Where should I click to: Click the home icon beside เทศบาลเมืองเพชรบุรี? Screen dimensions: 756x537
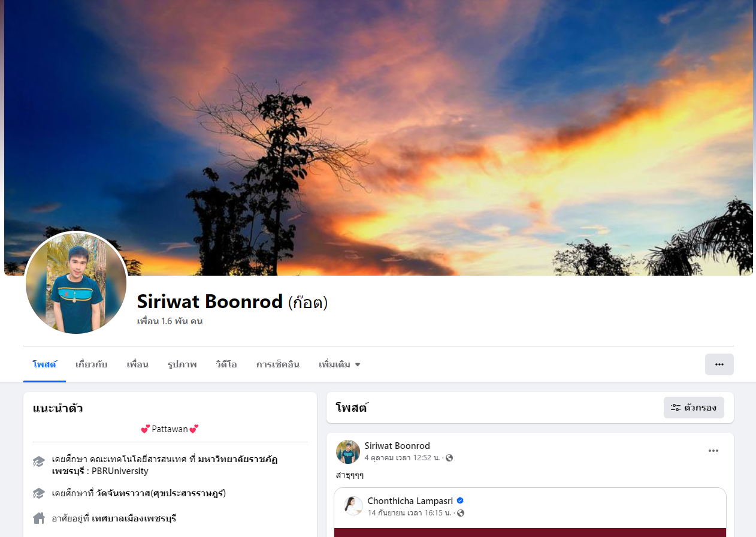[x=39, y=518]
